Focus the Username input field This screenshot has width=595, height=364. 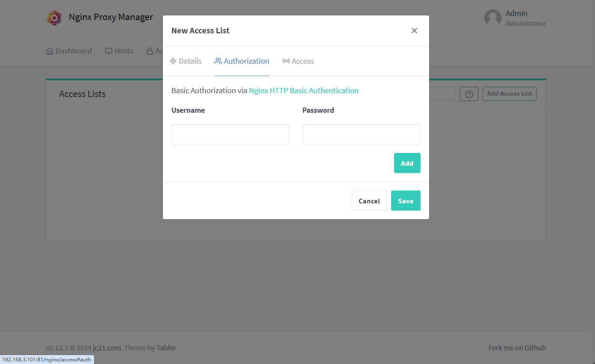click(230, 135)
